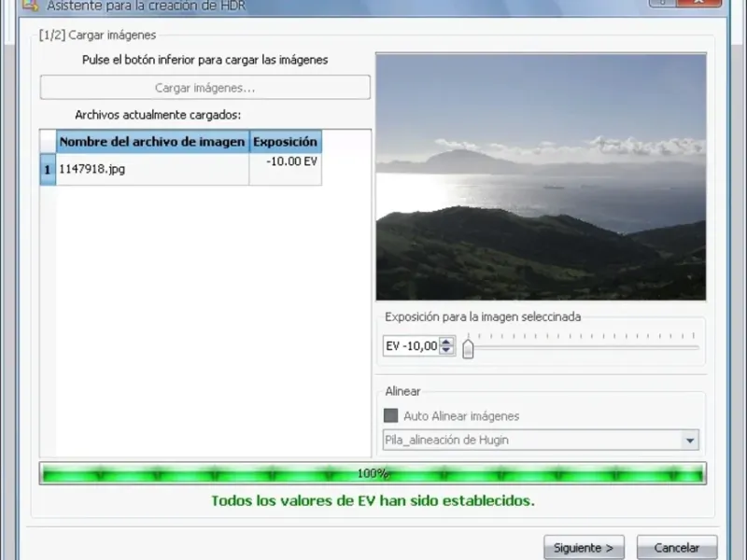This screenshot has height=560, width=747.
Task: Click inside the EV -10,00 field
Action: tap(412, 346)
